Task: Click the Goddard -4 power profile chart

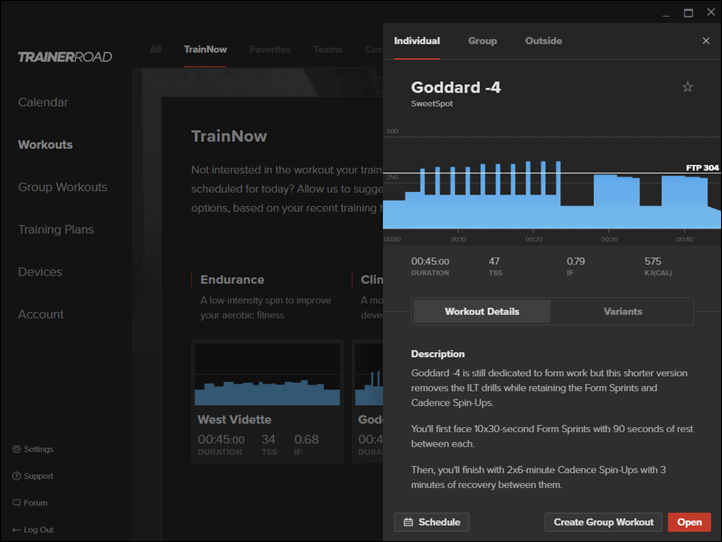Action: pos(552,184)
